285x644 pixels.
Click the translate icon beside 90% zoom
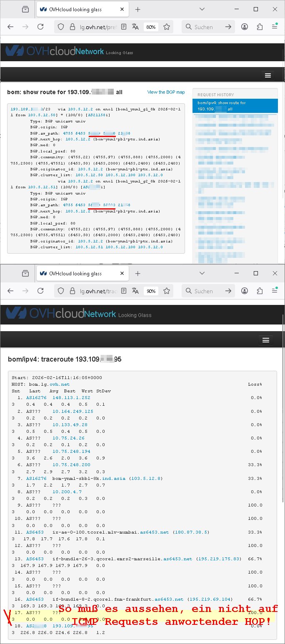[135, 291]
